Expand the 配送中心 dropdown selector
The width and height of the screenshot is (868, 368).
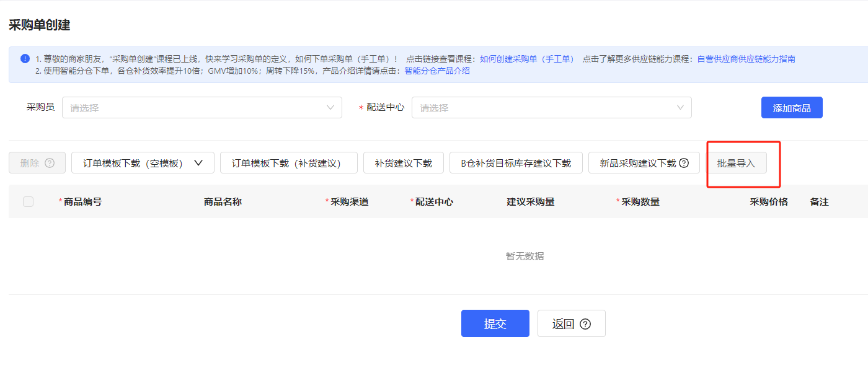coord(551,108)
